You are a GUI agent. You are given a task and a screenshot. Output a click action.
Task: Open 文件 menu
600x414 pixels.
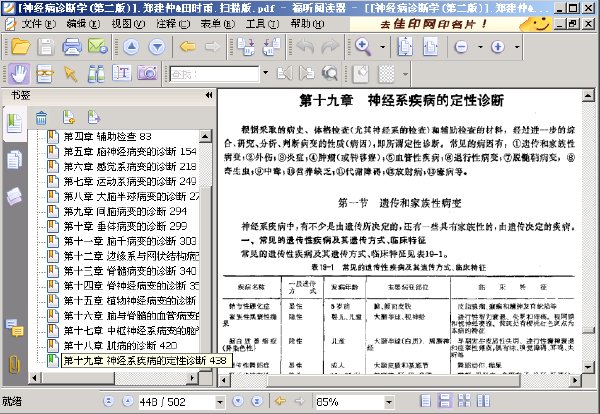click(38, 24)
